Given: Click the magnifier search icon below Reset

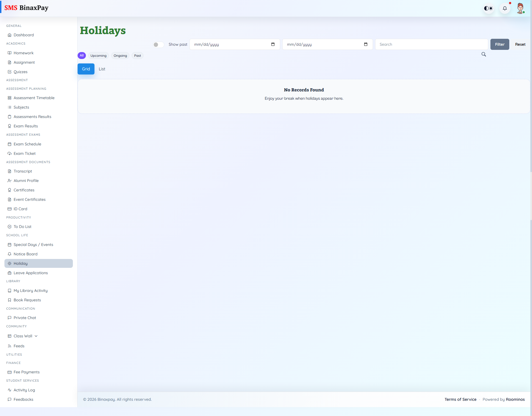Looking at the screenshot, I should coord(484,54).
